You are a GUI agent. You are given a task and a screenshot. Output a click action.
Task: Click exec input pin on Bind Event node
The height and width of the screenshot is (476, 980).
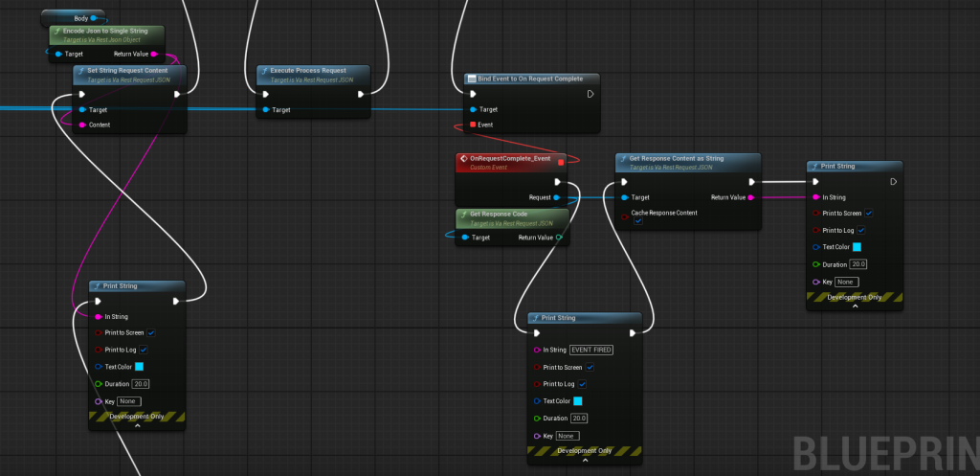point(473,94)
